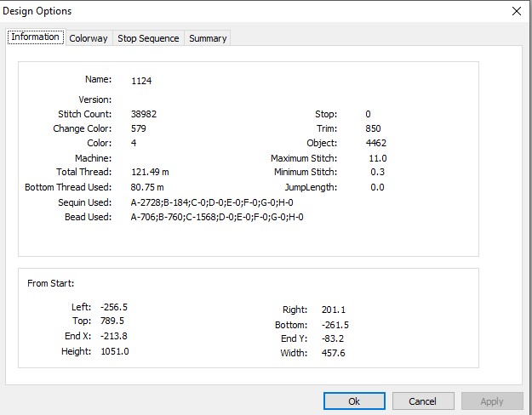The image size is (532, 415).
Task: Click the Sequin Used values line
Action: [212, 202]
